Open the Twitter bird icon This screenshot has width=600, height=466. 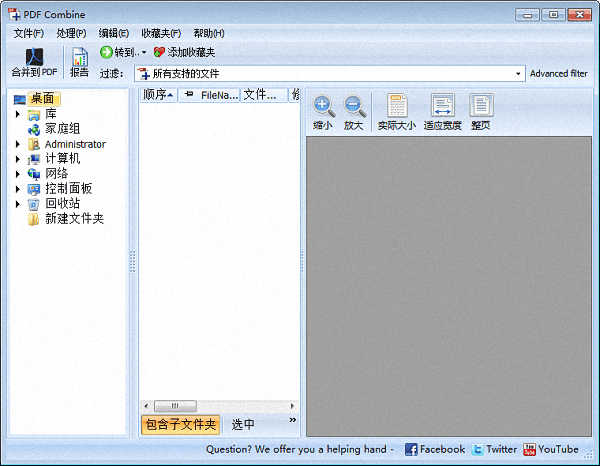pos(478,450)
